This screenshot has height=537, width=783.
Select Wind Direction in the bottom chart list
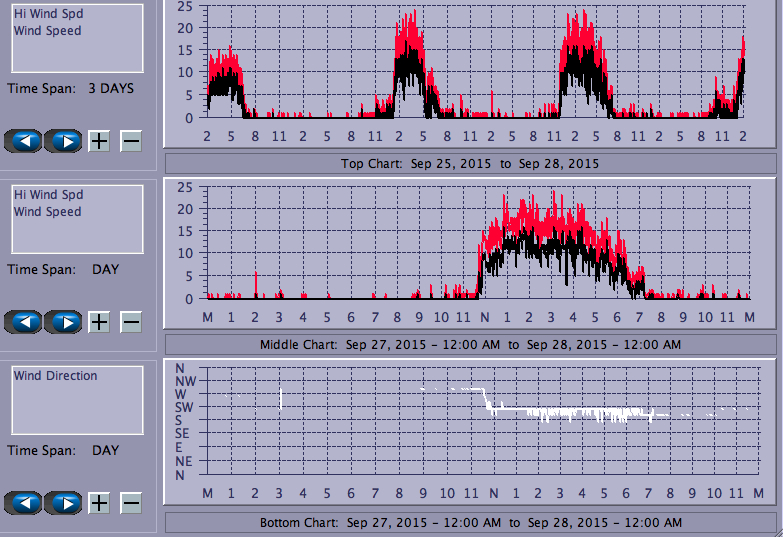pyautogui.click(x=55, y=376)
